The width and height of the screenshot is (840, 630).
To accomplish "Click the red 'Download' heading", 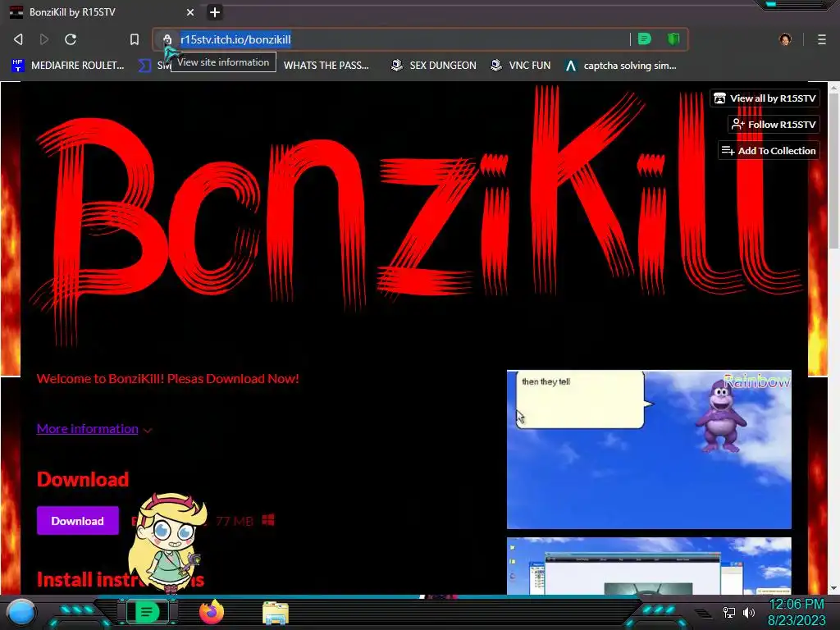I will (83, 479).
